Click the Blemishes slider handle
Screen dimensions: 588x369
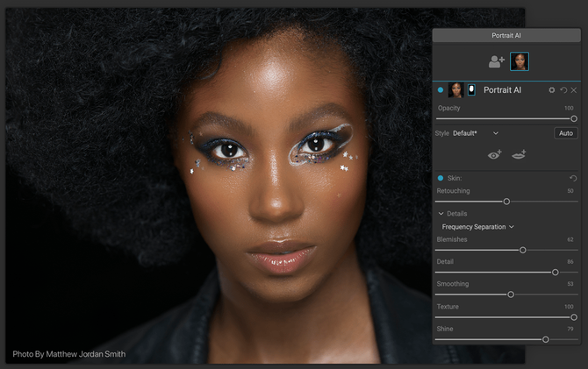pos(523,250)
